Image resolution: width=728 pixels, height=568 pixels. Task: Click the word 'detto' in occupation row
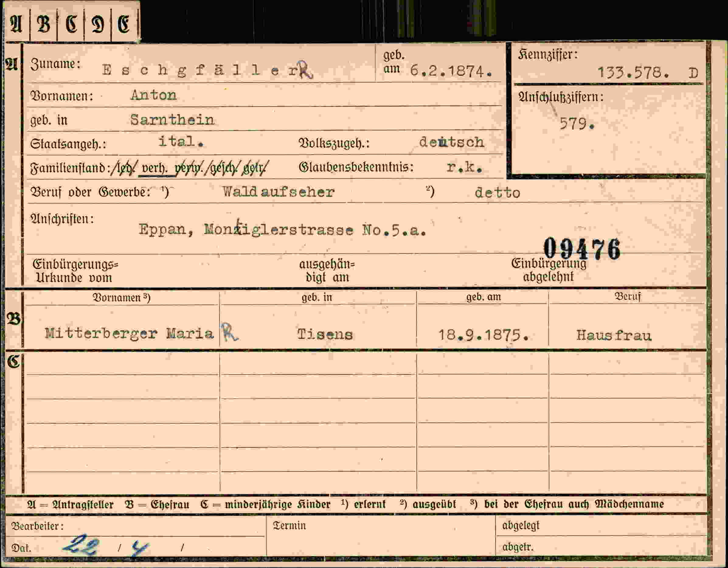pyautogui.click(x=497, y=193)
